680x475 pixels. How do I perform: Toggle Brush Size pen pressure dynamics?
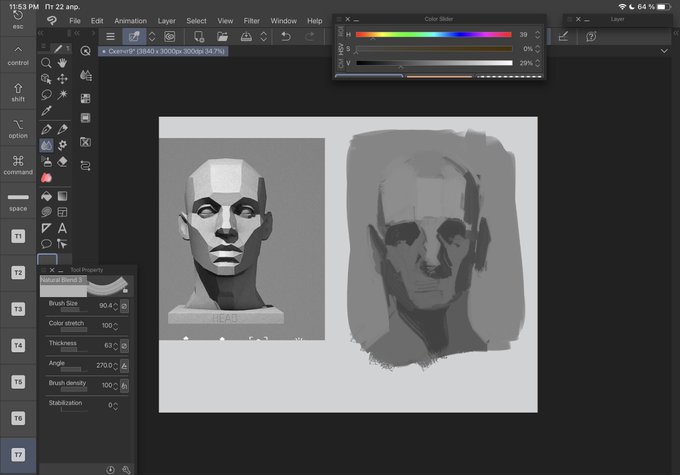pos(124,306)
